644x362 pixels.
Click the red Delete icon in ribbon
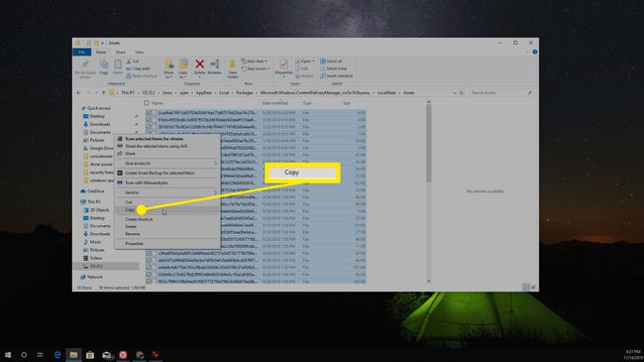pyautogui.click(x=199, y=64)
